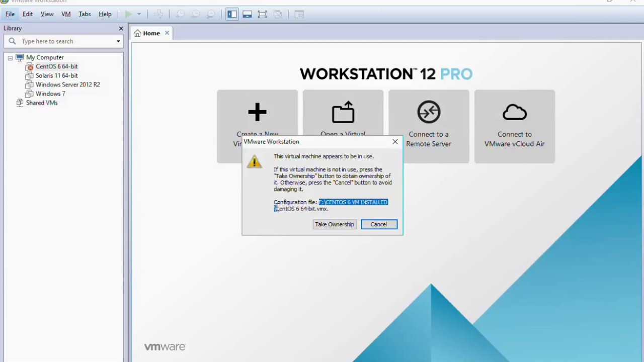Screen dimensions: 644x362
Task: Toggle the Show Library sidebar icon
Action: [x=232, y=14]
